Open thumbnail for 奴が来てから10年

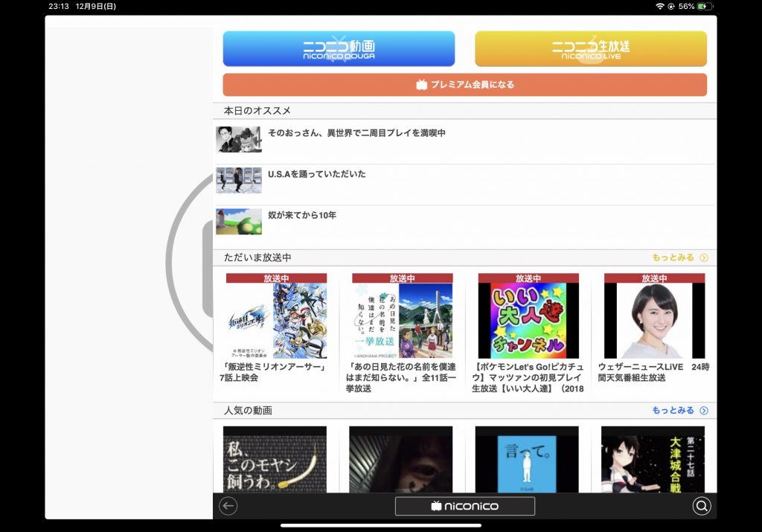[239, 222]
